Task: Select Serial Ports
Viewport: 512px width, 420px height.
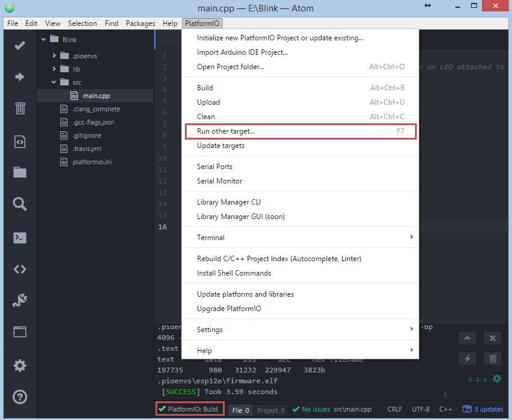Action: point(300,167)
